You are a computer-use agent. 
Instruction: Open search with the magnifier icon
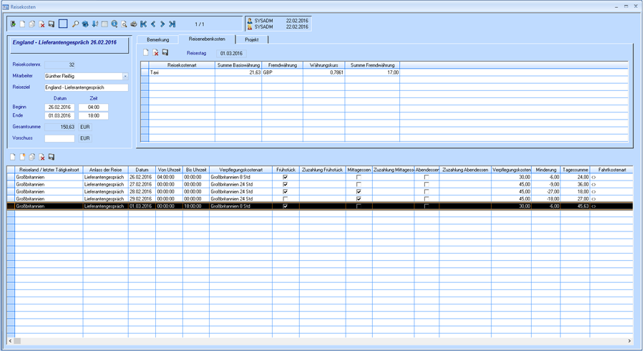[x=75, y=24]
